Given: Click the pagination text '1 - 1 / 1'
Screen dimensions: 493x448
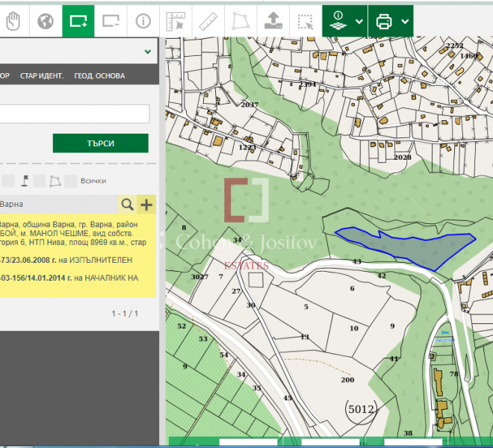Looking at the screenshot, I should pyautogui.click(x=125, y=314).
